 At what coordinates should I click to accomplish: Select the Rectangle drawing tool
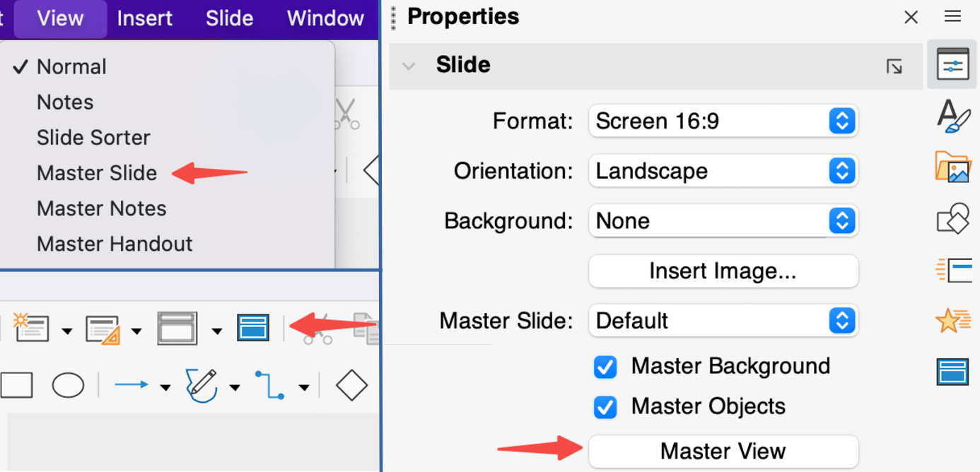pos(17,386)
